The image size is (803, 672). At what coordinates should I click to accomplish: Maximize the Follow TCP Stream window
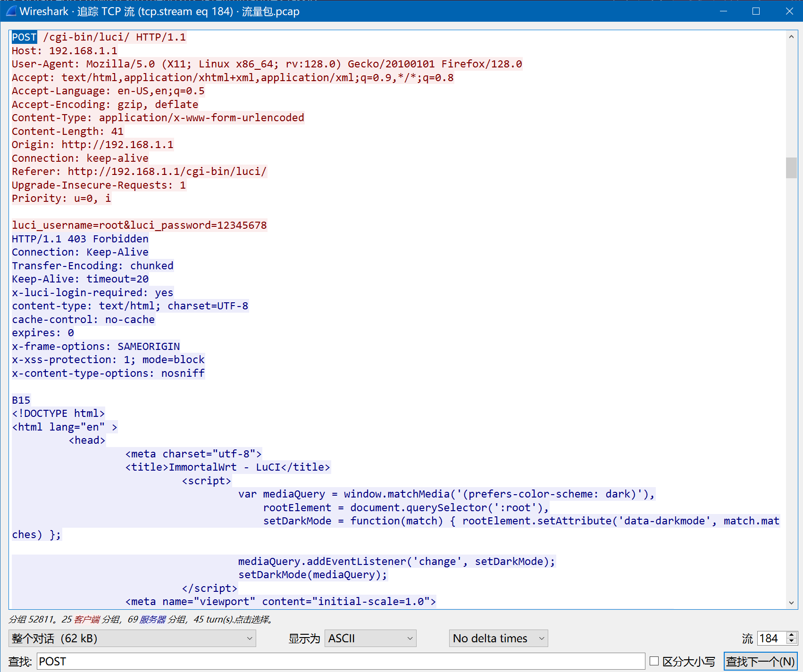pyautogui.click(x=756, y=11)
